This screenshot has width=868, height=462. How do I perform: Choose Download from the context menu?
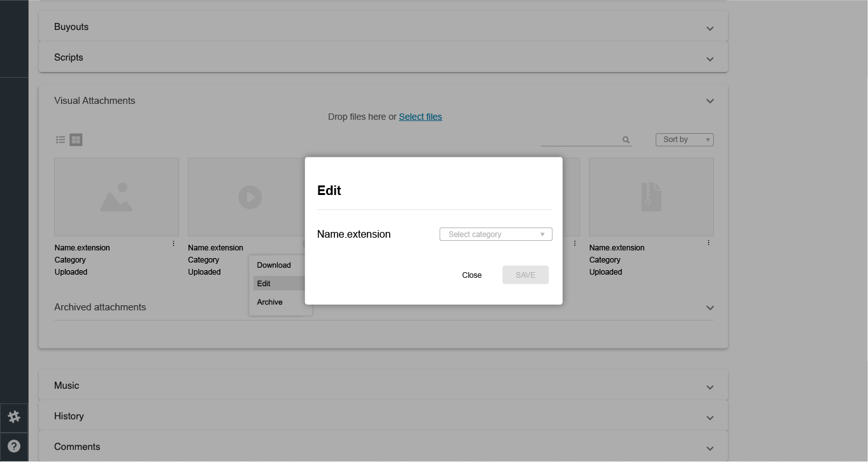click(274, 265)
